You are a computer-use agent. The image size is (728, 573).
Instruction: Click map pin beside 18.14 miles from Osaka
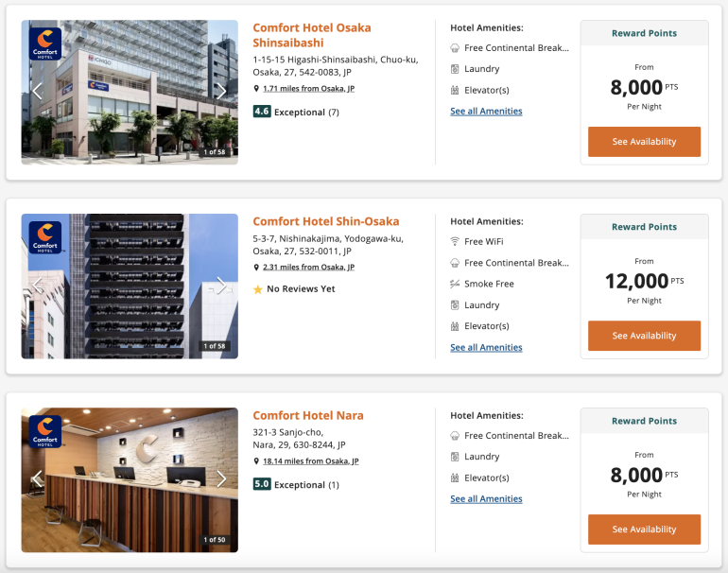(x=256, y=461)
